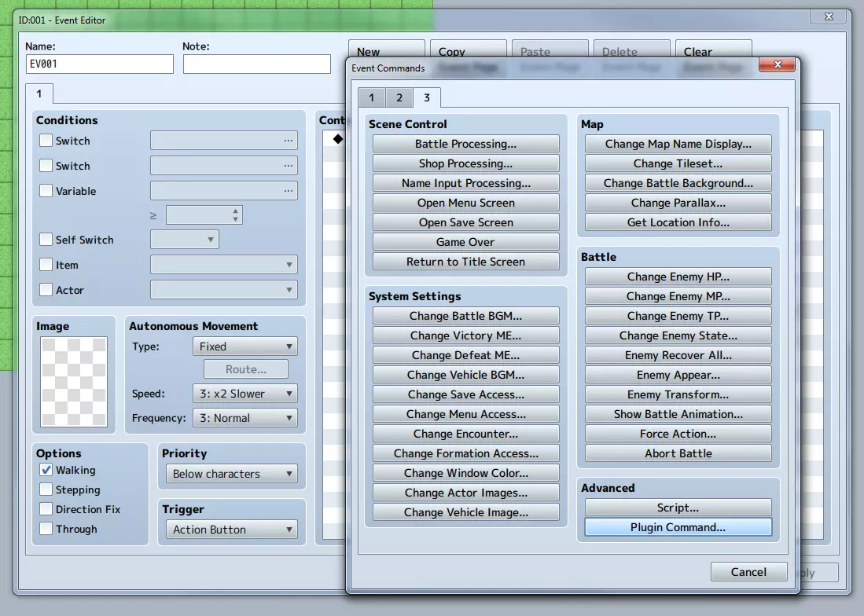This screenshot has width=864, height=616.
Task: Click the Variable condition ellipsis button
Action: pyautogui.click(x=289, y=190)
